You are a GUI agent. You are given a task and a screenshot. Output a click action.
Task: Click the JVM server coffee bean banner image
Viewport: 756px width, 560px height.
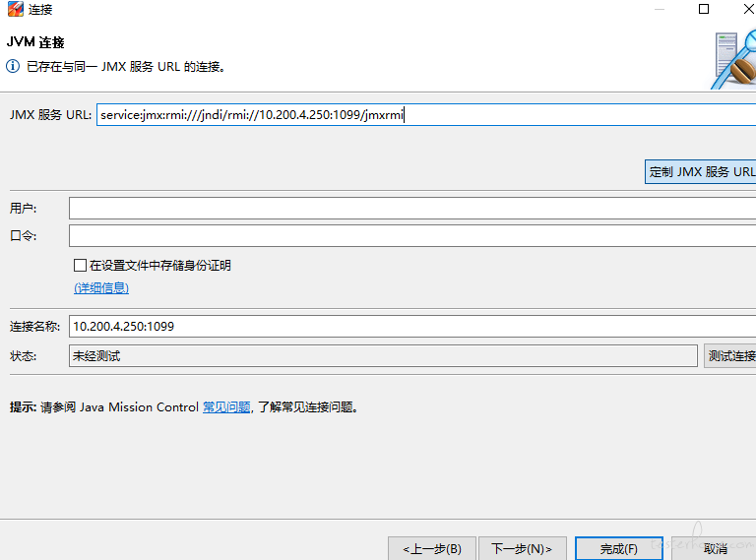(733, 60)
